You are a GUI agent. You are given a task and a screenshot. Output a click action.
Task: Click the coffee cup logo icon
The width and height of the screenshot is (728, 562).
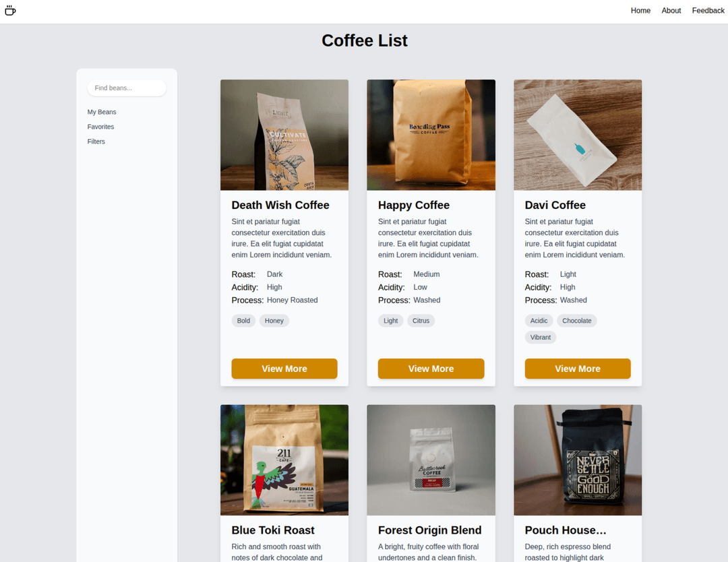10,11
